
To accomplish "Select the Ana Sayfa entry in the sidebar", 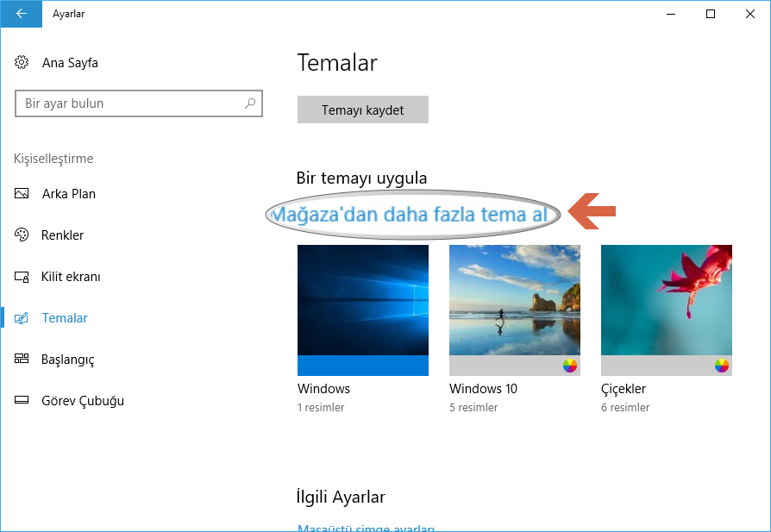I will pos(70,62).
